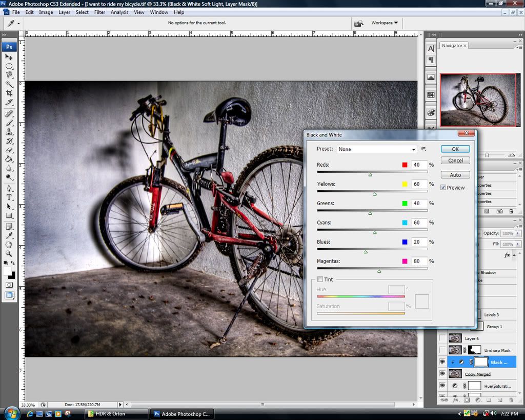Open the Image menu
Viewport: 525px width, 420px height.
click(x=46, y=12)
